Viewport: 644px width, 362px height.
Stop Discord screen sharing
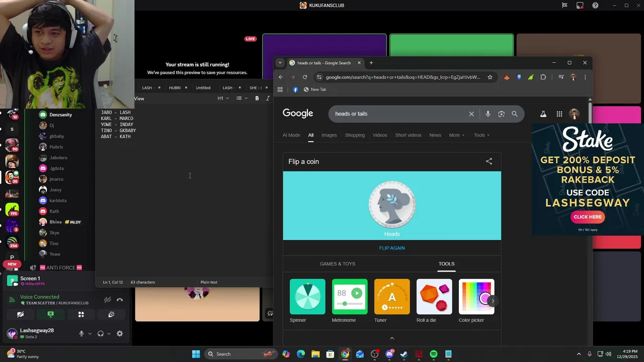pyautogui.click(x=50, y=314)
